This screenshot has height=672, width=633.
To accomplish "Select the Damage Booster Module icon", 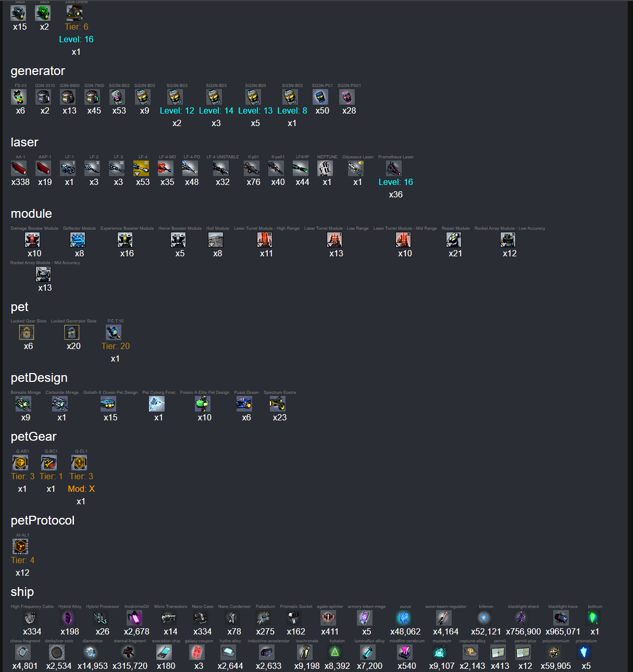I will (32, 240).
